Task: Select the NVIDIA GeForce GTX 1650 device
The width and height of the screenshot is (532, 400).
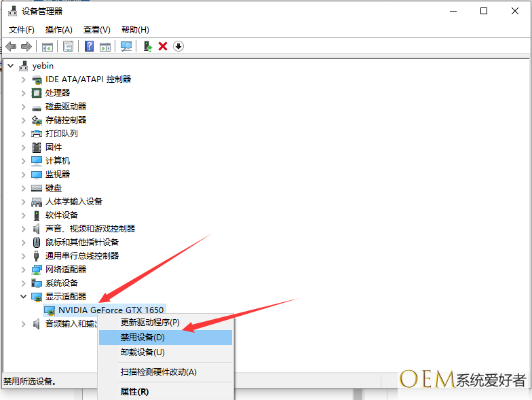Action: (x=111, y=310)
